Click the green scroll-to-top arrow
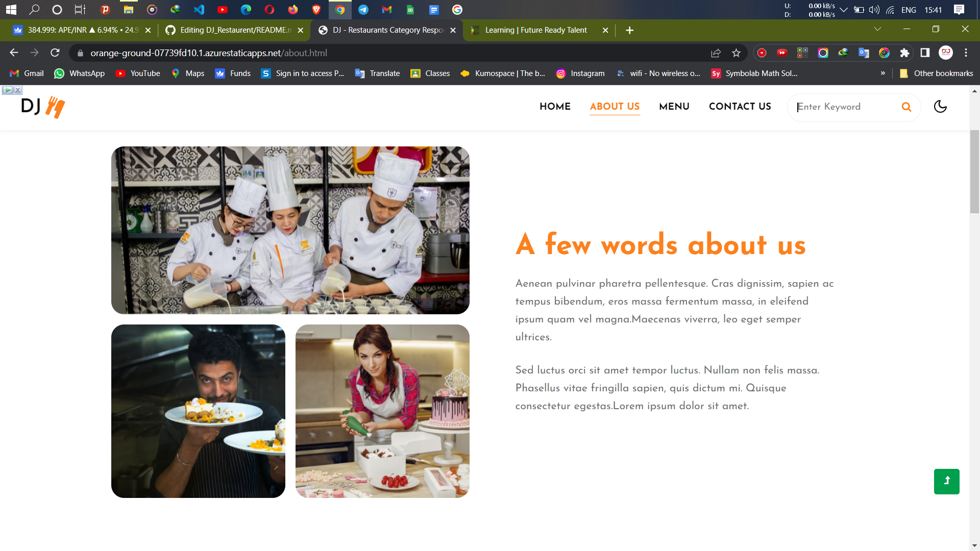The width and height of the screenshot is (980, 551). [947, 481]
